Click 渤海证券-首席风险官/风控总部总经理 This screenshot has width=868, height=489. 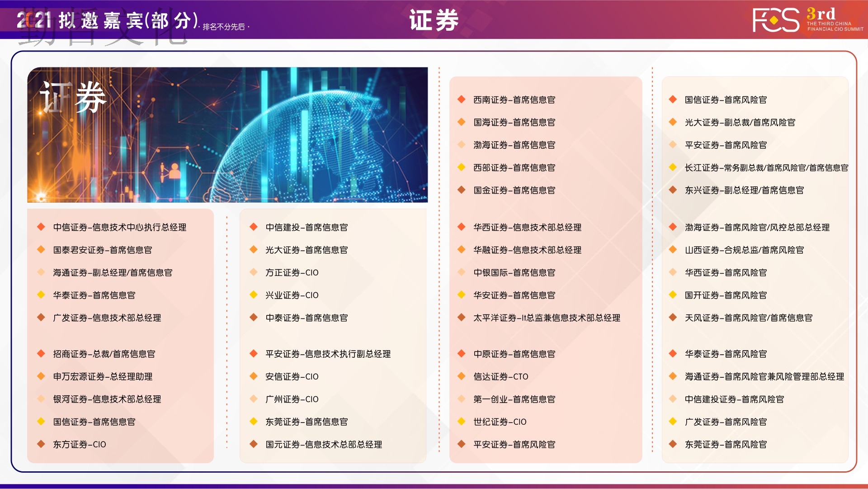(x=757, y=228)
